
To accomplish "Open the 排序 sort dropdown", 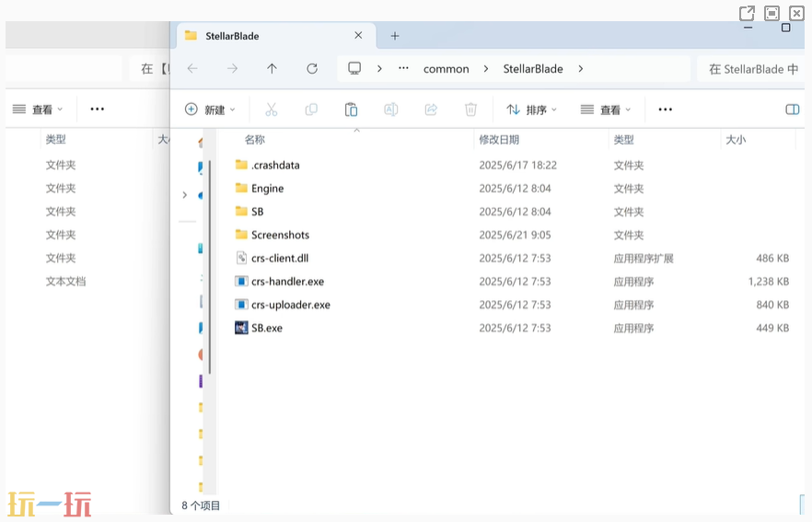I will coord(532,110).
